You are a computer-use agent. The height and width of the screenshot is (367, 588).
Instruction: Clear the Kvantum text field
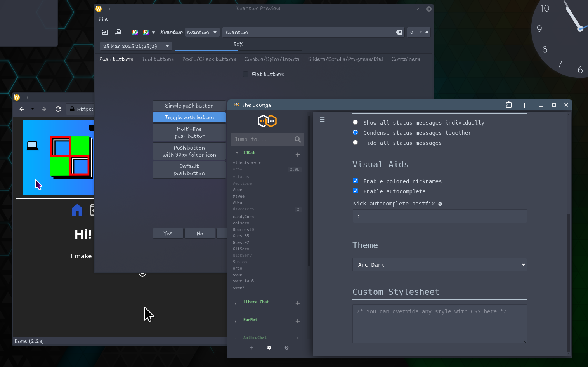point(399,32)
